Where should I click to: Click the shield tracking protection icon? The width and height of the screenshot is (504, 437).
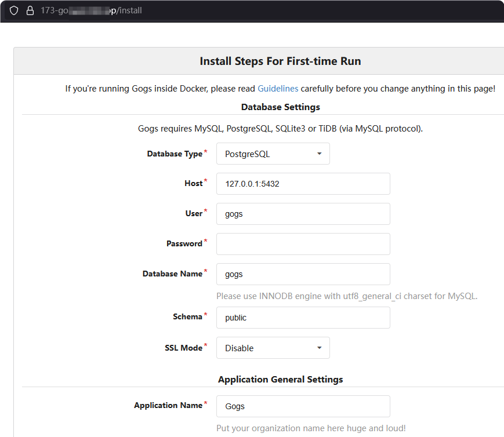click(14, 10)
